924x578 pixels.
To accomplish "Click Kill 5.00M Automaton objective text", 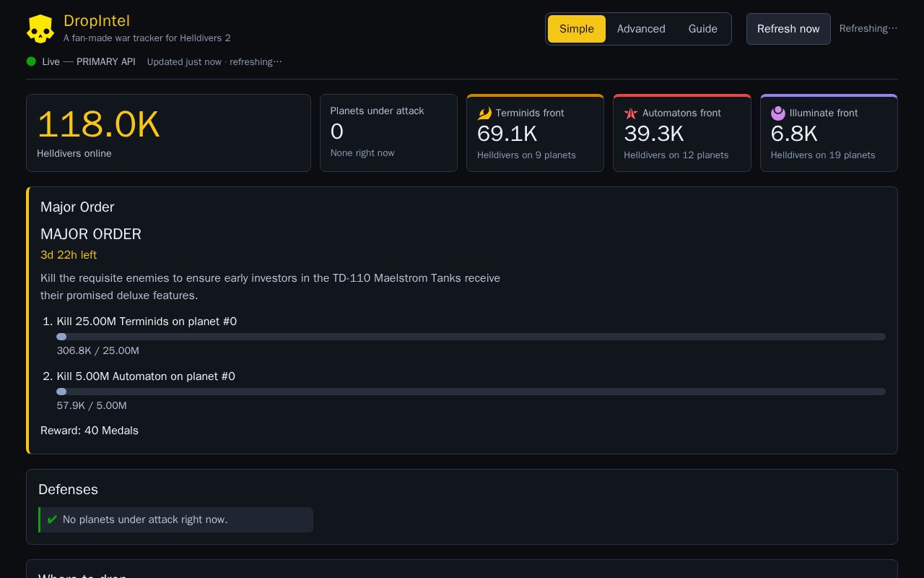I will point(146,376).
